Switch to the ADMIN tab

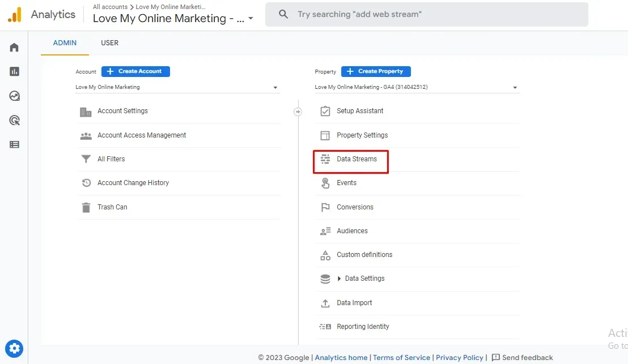point(65,43)
